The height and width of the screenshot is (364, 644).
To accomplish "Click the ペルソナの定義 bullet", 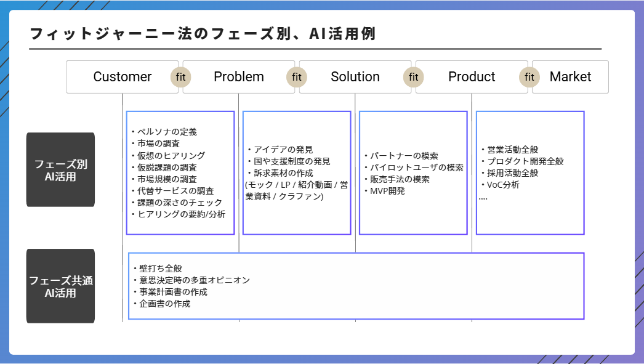I will 164,132.
